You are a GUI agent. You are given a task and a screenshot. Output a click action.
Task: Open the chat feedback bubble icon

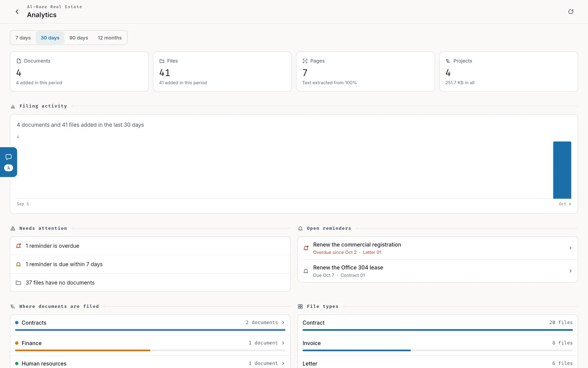click(9, 157)
